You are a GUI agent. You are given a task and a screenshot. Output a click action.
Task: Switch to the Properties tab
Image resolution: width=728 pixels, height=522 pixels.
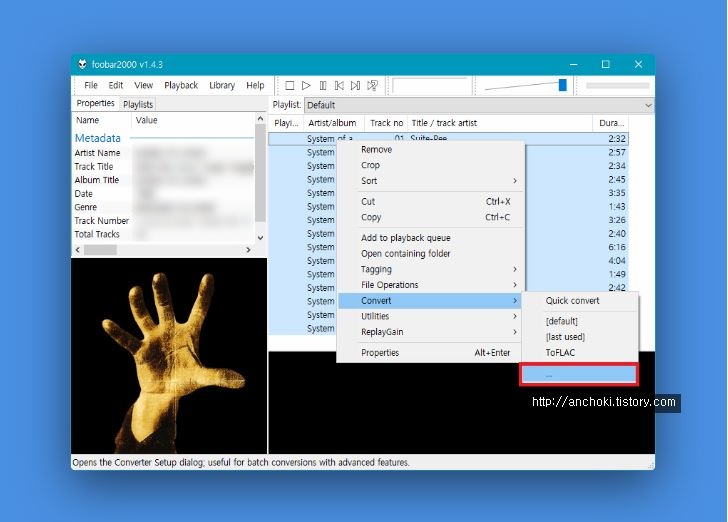tap(95, 103)
